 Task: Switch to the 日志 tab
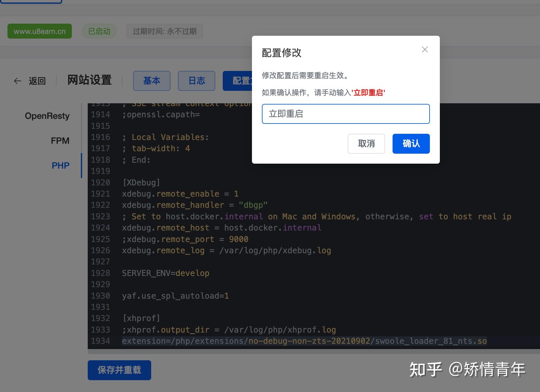tap(196, 81)
